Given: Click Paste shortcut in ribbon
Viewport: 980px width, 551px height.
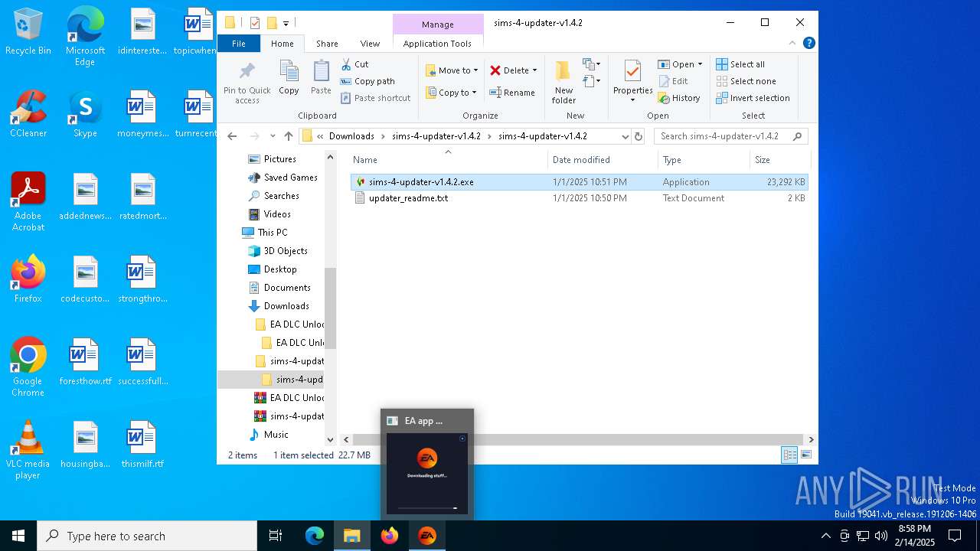Looking at the screenshot, I should tap(376, 98).
